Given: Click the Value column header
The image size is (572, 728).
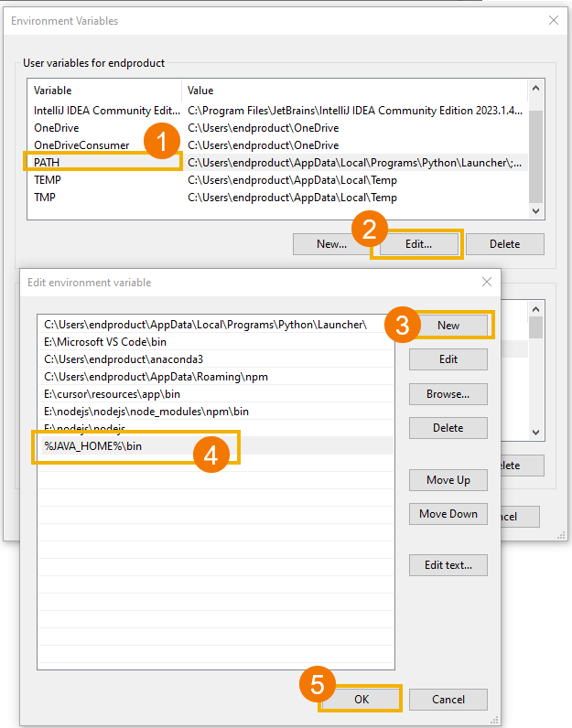Looking at the screenshot, I should coord(348,91).
